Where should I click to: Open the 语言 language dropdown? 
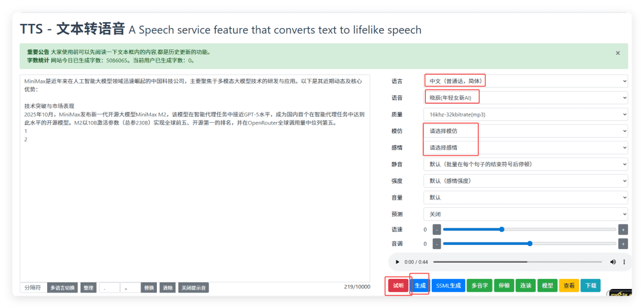point(525,81)
